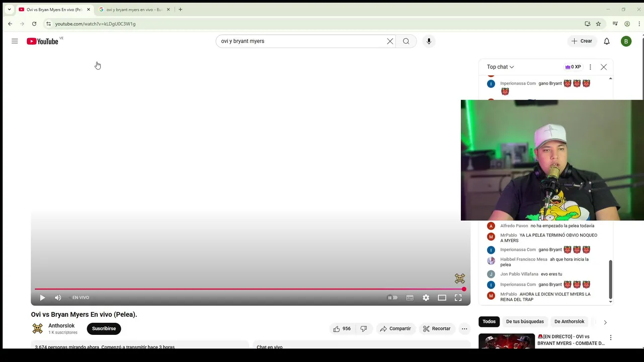
Task: Open the Anthorslok channel avatar
Action: [38, 329]
